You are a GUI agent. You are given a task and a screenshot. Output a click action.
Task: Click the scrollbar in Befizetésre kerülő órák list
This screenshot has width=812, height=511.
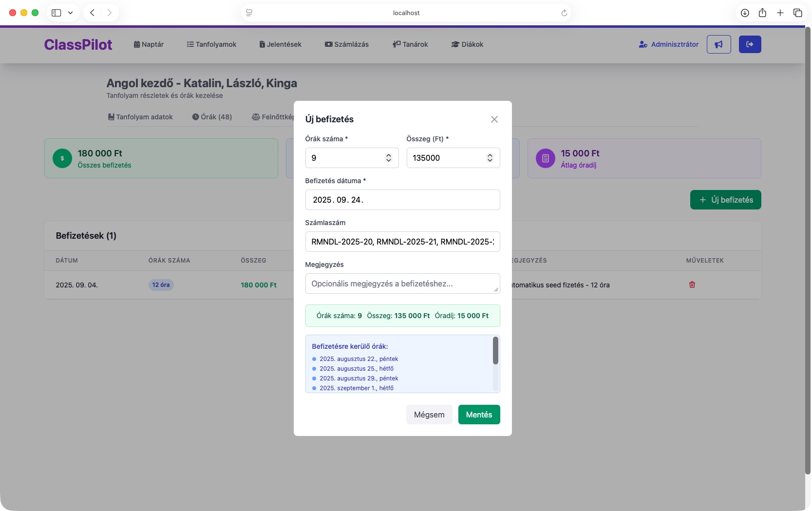click(495, 351)
